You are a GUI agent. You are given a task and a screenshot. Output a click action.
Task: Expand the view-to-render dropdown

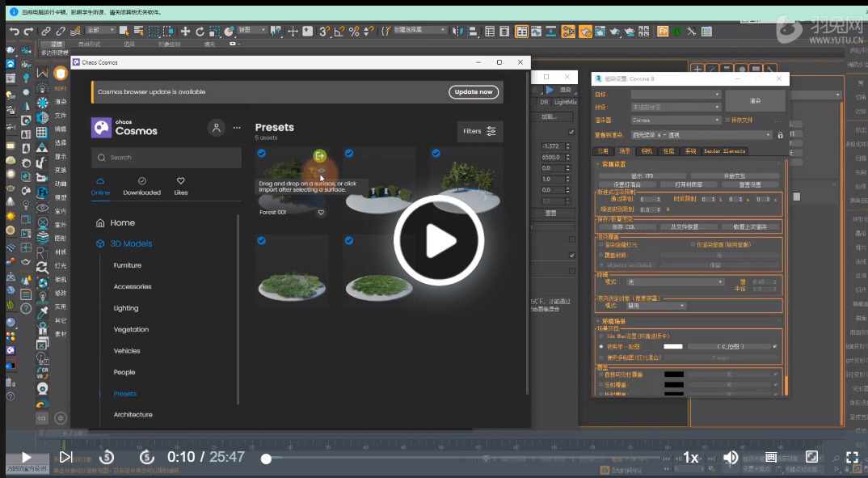(x=702, y=135)
